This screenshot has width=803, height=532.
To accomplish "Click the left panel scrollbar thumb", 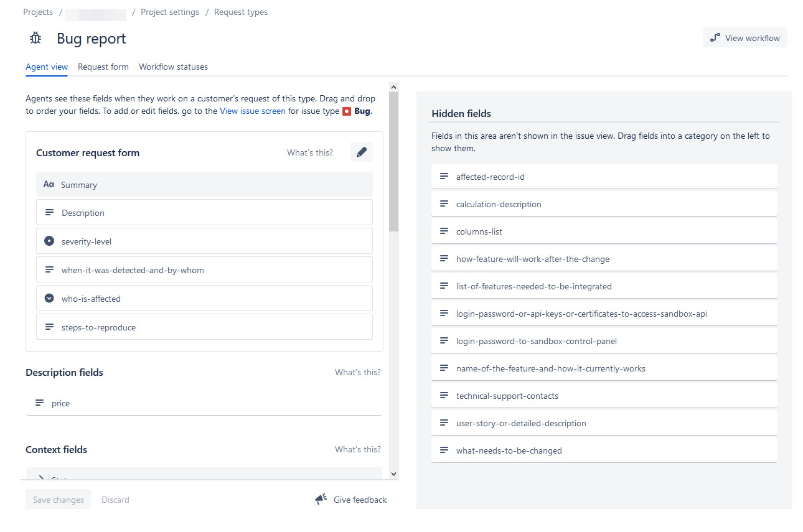I will point(393,162).
